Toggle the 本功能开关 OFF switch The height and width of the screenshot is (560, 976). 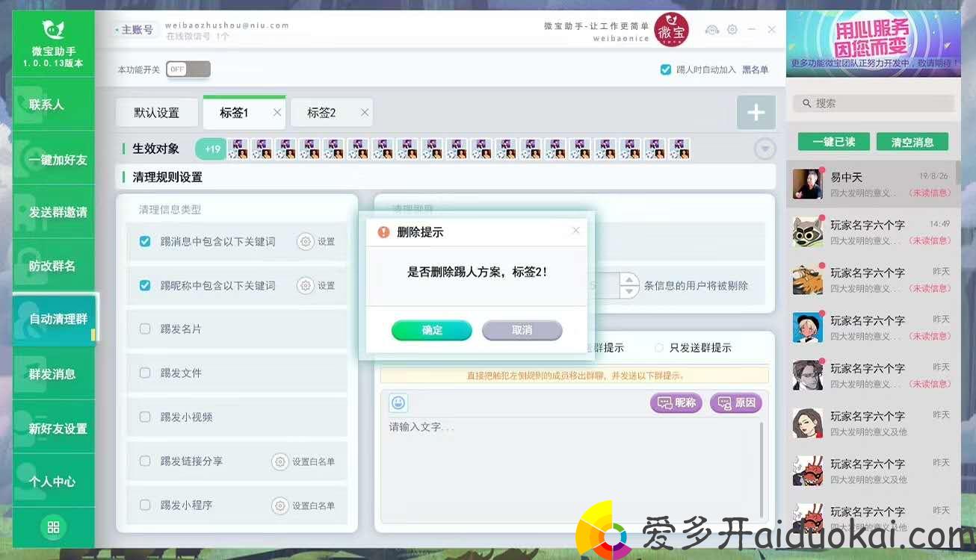188,69
